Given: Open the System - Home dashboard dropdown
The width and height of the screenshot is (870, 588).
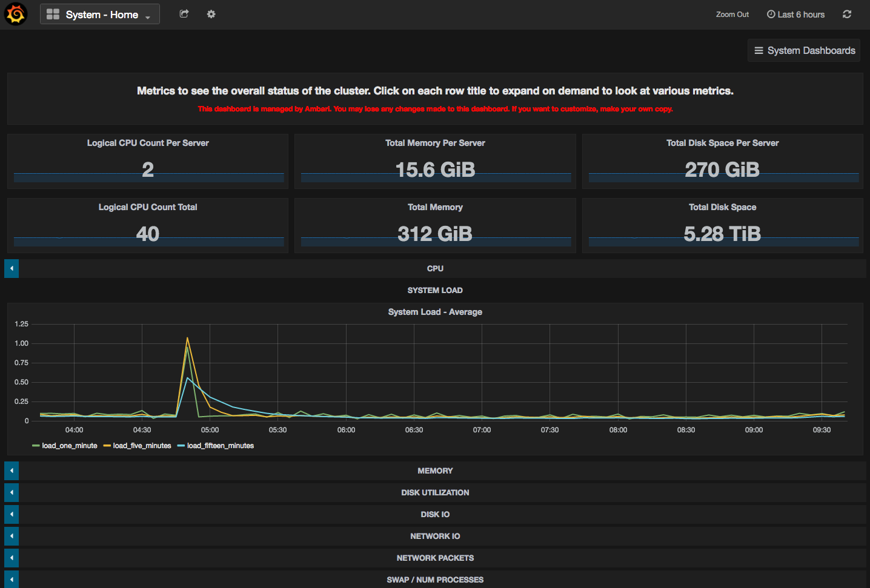Looking at the screenshot, I should [100, 14].
